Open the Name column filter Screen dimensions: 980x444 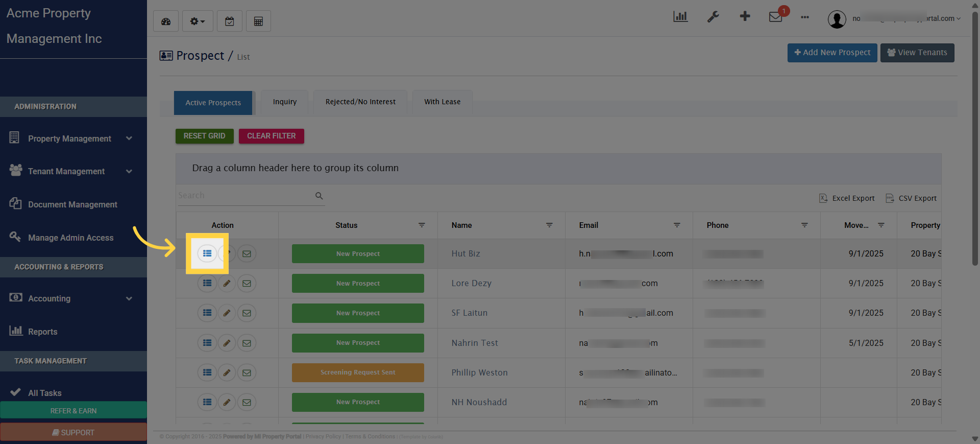click(549, 225)
